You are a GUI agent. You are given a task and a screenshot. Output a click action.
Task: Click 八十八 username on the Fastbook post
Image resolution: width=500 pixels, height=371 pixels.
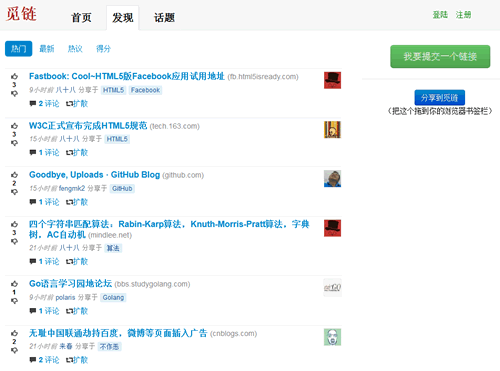(66, 90)
